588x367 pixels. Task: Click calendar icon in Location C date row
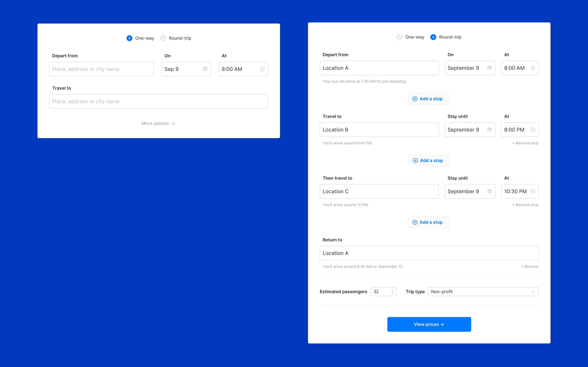click(489, 191)
